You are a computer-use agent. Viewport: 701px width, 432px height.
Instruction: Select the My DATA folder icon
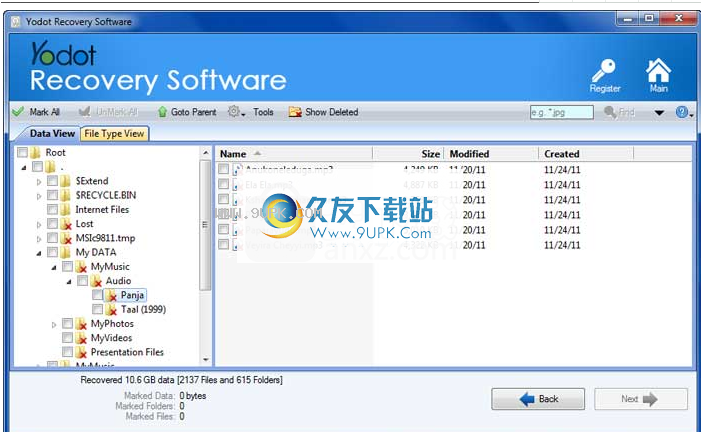tap(66, 253)
